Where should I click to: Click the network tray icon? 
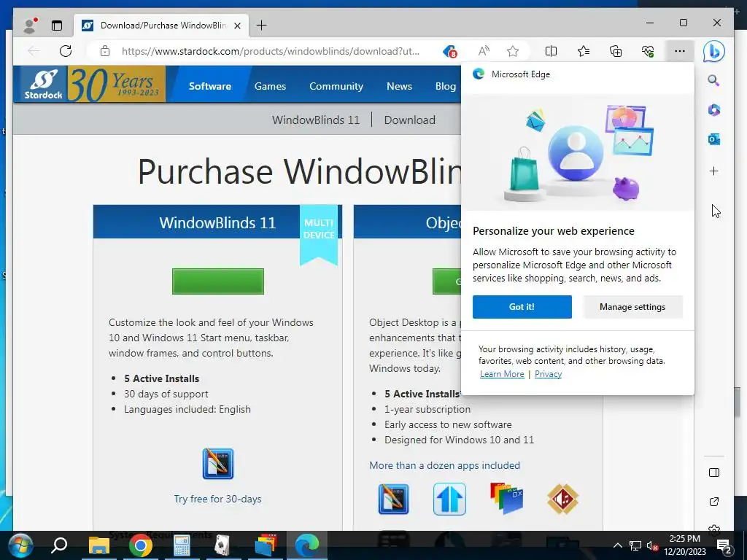click(x=635, y=545)
